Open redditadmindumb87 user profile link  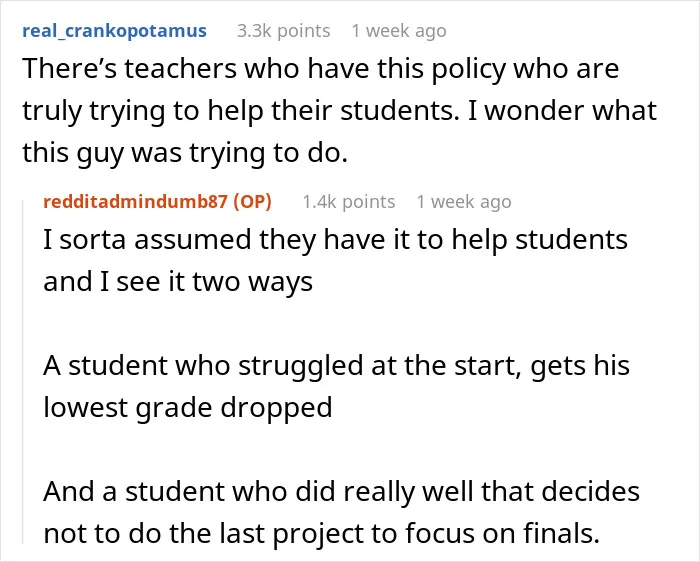coord(136,202)
